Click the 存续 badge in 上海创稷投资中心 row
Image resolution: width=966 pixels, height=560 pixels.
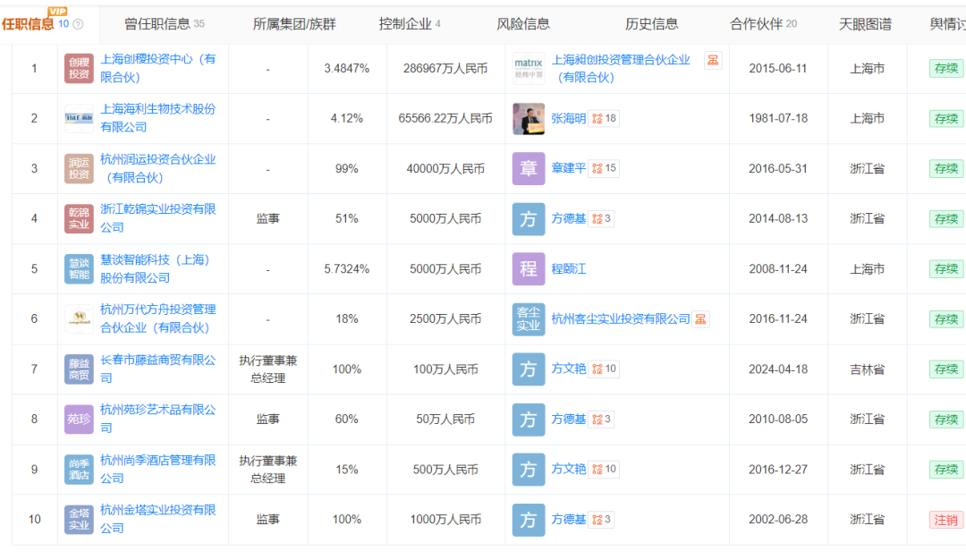[945, 68]
